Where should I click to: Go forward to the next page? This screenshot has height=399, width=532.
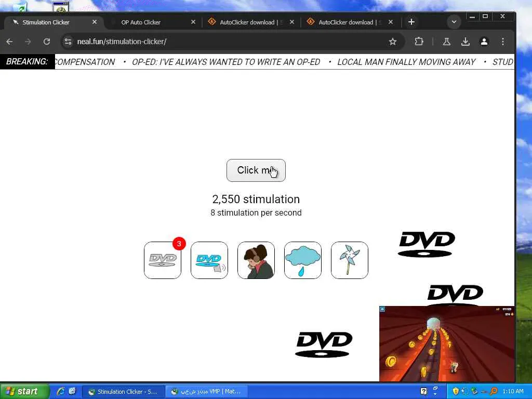click(28, 42)
